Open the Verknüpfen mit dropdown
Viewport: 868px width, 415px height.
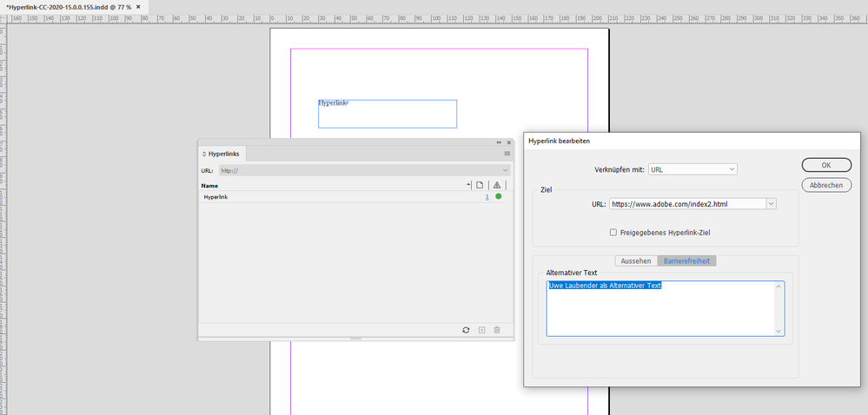coord(692,169)
